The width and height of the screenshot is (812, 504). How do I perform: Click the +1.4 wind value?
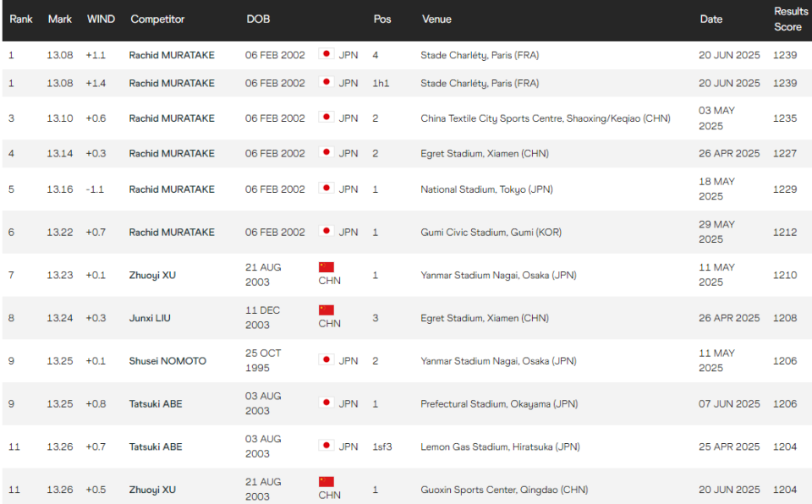click(x=96, y=83)
